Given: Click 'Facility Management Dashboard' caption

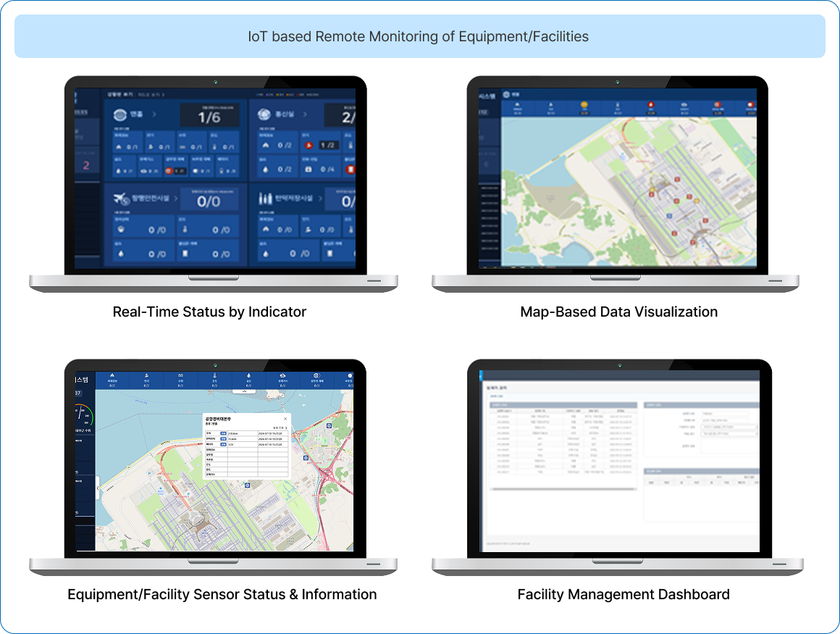Looking at the screenshot, I should pos(623,594).
